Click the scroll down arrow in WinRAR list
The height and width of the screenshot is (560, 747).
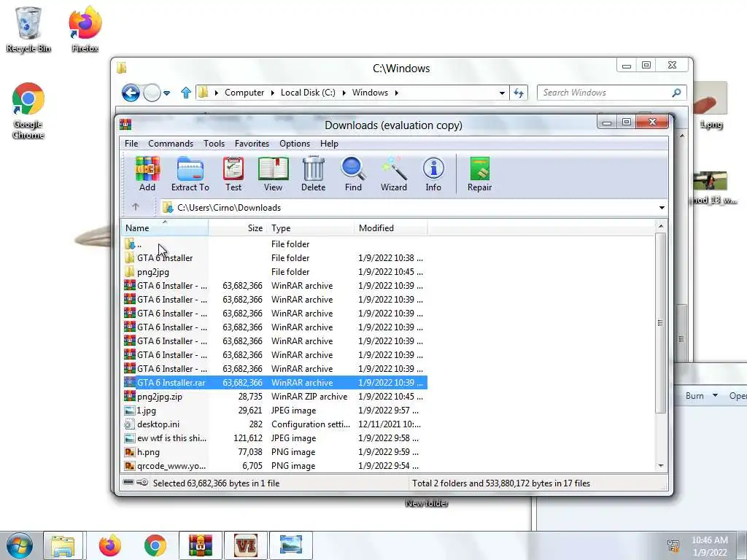point(660,466)
